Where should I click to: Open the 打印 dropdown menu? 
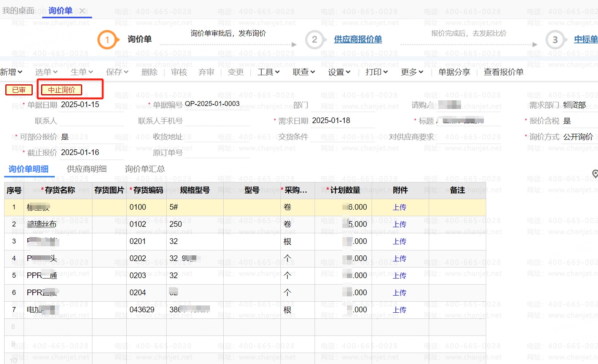click(376, 72)
